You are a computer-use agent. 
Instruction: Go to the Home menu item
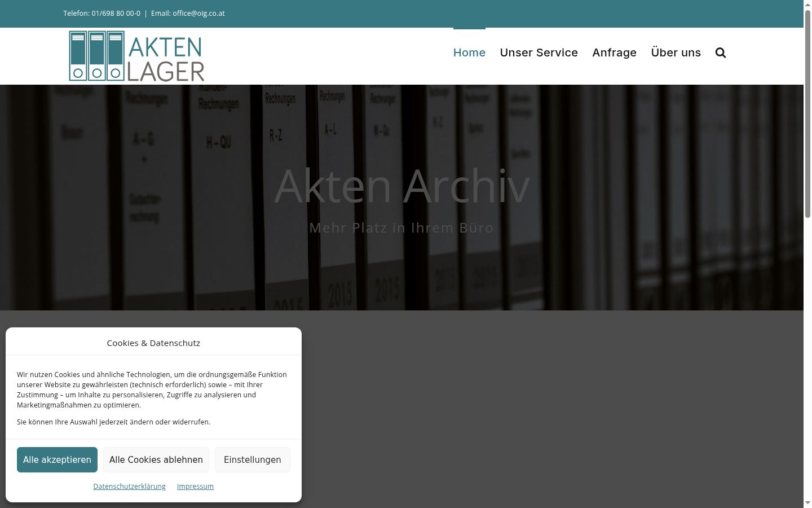(x=469, y=52)
